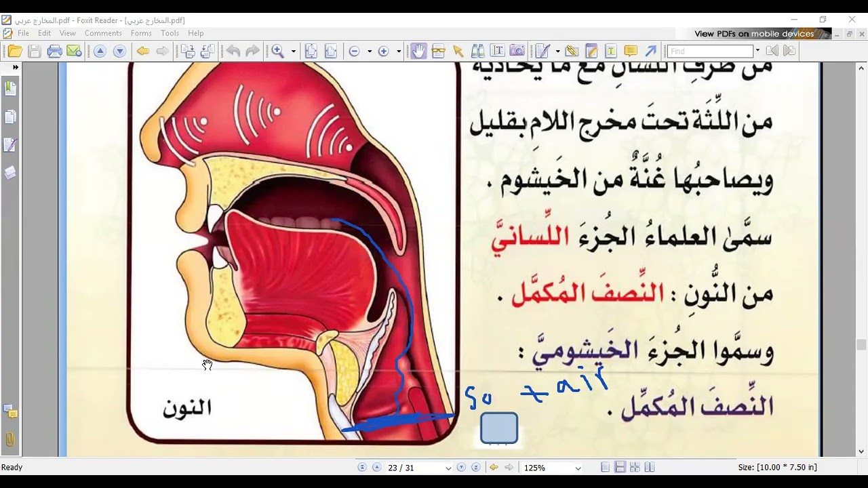Click into the Find search field
Viewport: 868px width, 488px height.
(x=710, y=51)
